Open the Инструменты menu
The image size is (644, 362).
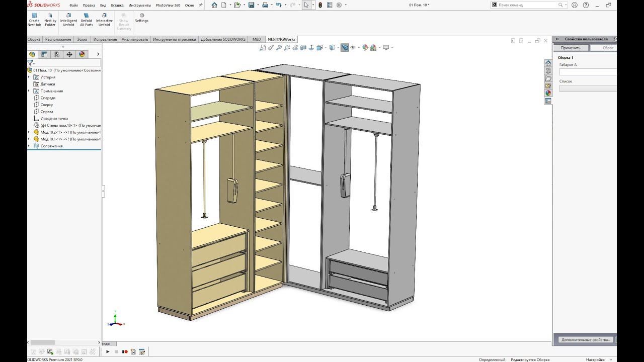[139, 5]
